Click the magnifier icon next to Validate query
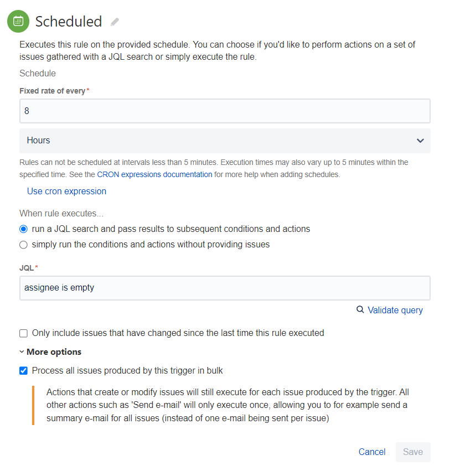This screenshot has height=476, width=455. pyautogui.click(x=360, y=310)
